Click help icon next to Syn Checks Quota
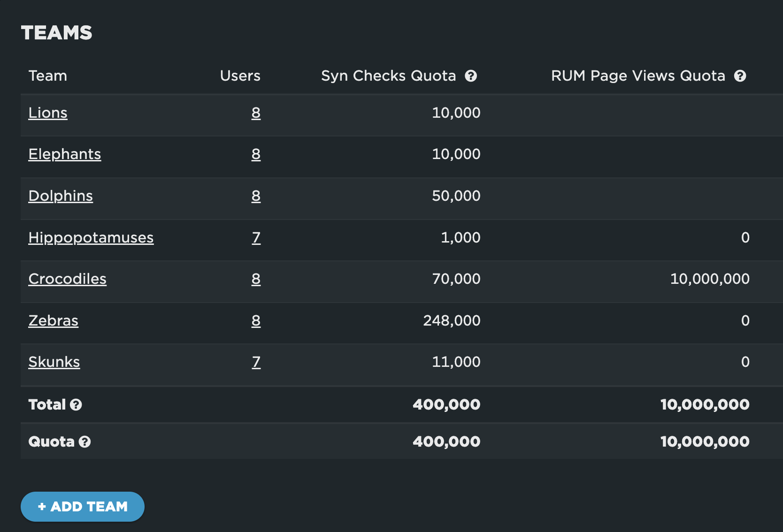This screenshot has width=783, height=532. (471, 76)
